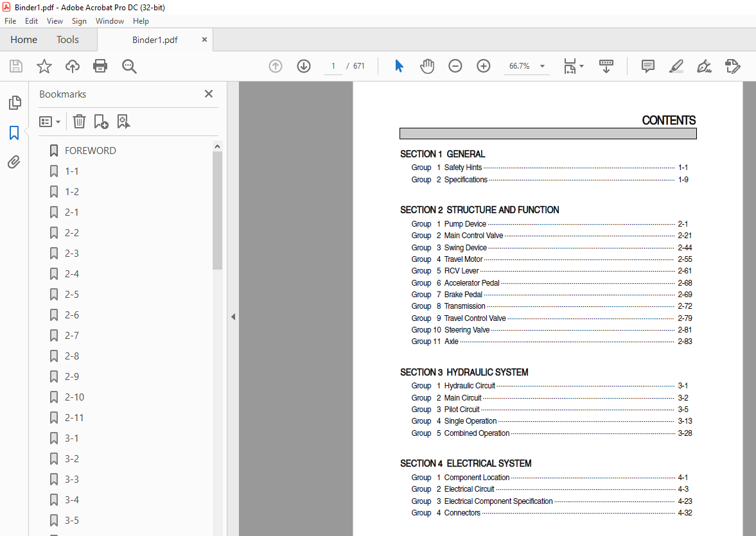Open bookmark options dropdown menu
This screenshot has width=756, height=536.
49,121
